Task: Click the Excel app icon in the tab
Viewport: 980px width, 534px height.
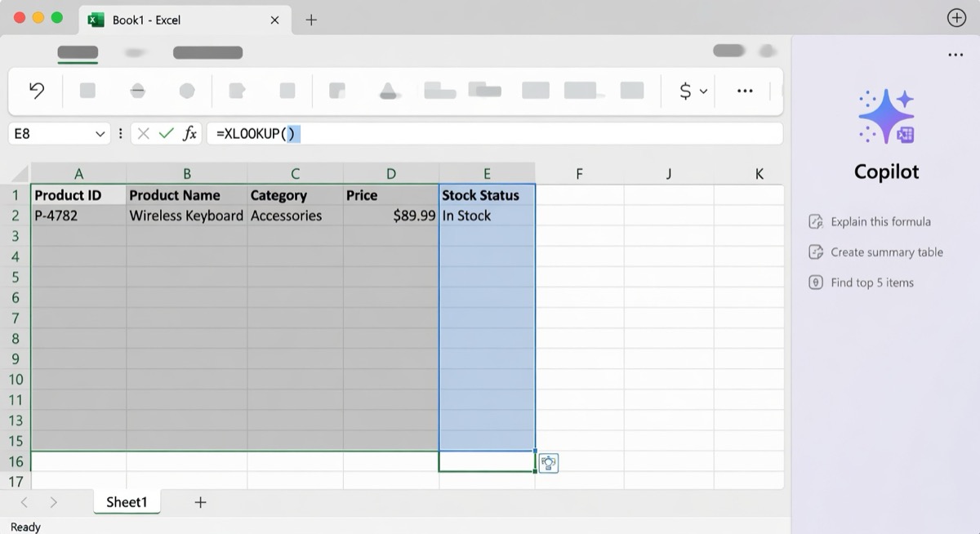Action: (96, 20)
